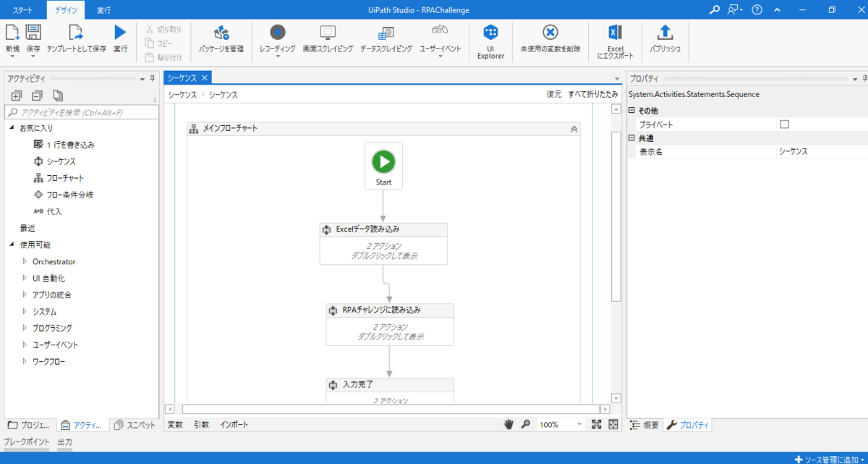The width and height of the screenshot is (868, 464).
Task: Open the 引数 (Arguments) panel
Action: coord(201,424)
